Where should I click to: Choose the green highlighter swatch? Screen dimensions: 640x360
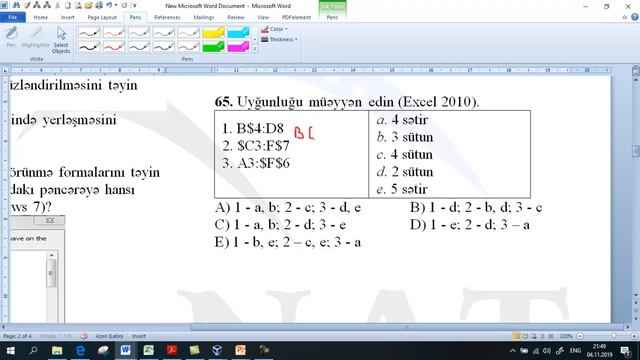tap(213, 47)
